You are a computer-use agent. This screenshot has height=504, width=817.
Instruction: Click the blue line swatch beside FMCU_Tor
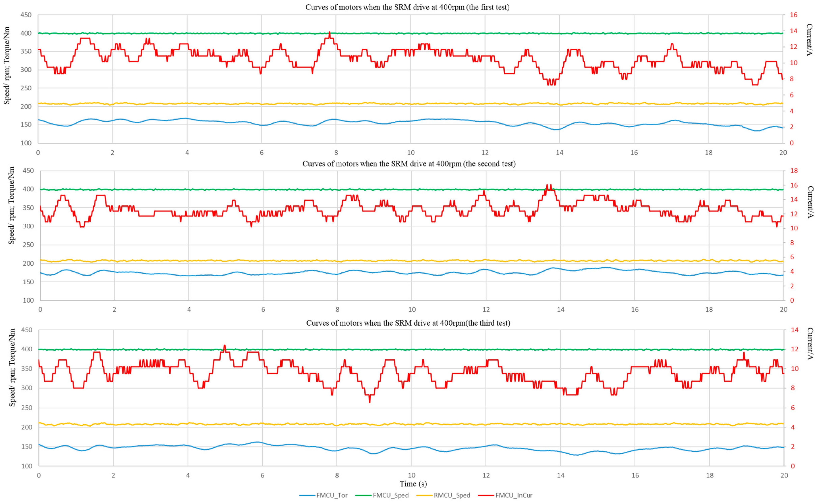point(307,496)
